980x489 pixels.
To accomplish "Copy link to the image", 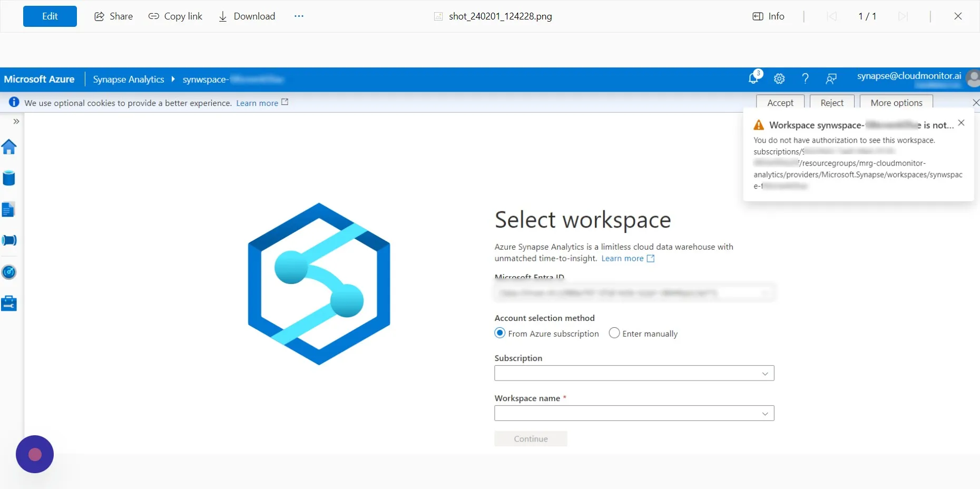I will tap(175, 16).
